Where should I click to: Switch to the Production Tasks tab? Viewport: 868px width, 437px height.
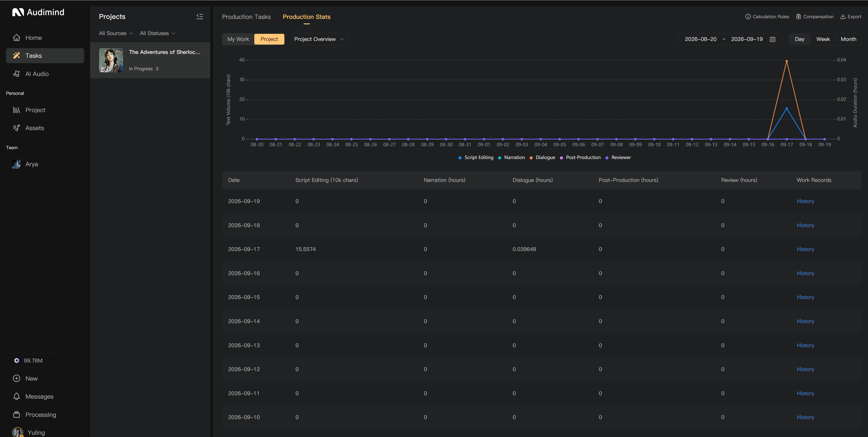[x=246, y=17]
